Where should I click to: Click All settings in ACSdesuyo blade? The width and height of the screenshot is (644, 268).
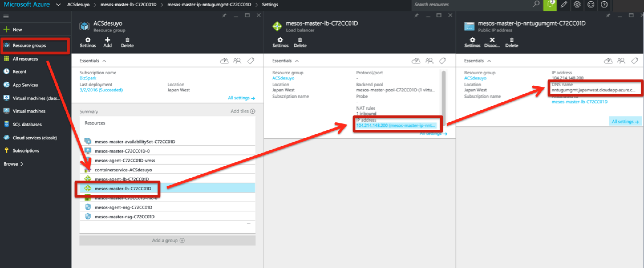[x=241, y=98]
